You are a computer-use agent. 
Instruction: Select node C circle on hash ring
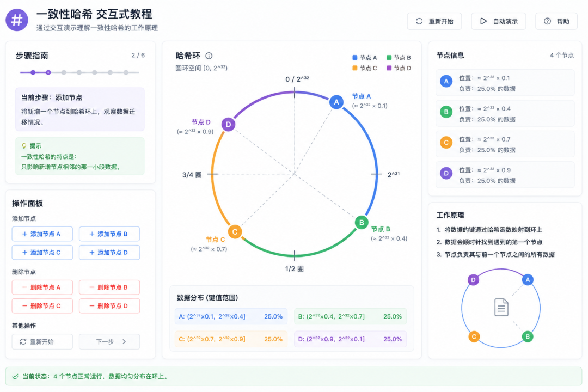pos(235,231)
